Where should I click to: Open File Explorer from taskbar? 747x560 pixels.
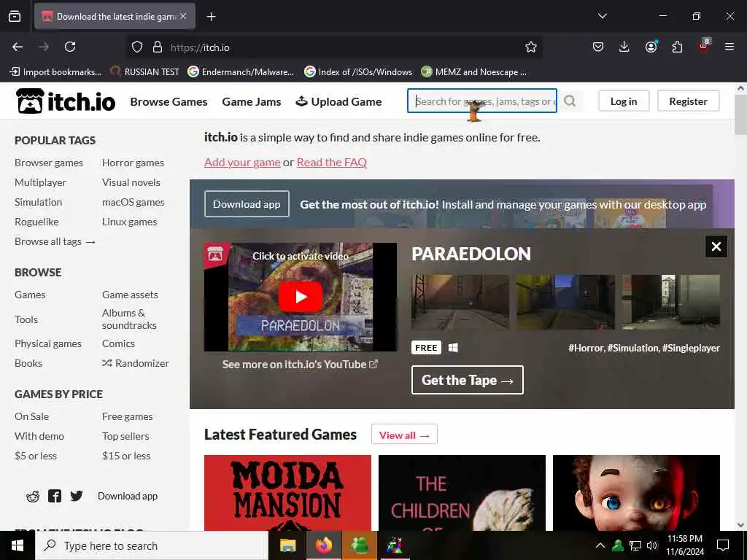287,545
